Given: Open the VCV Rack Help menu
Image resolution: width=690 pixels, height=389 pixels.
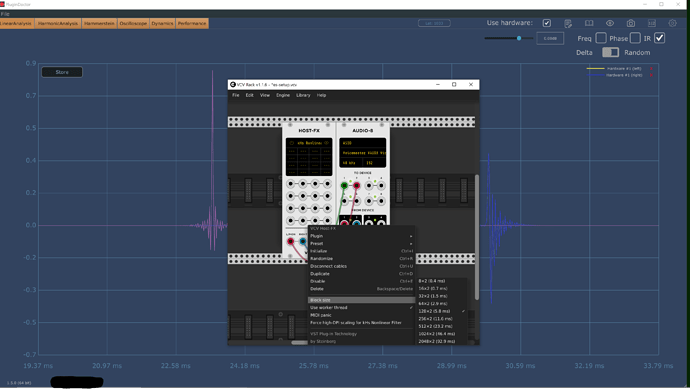Looking at the screenshot, I should [x=322, y=95].
